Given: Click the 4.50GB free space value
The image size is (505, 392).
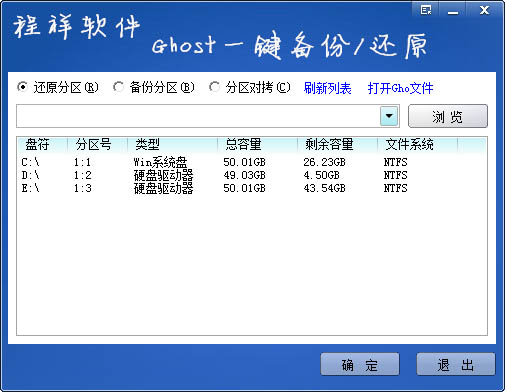Looking at the screenshot, I should 321,175.
